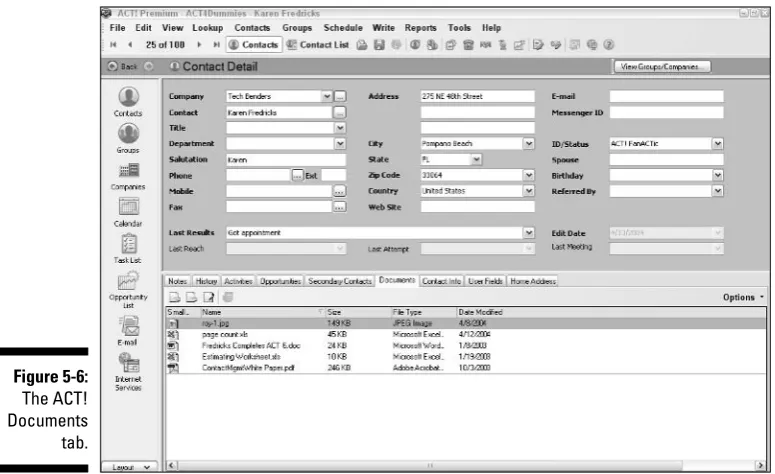
Task: Expand the Department dropdown
Action: (340, 144)
